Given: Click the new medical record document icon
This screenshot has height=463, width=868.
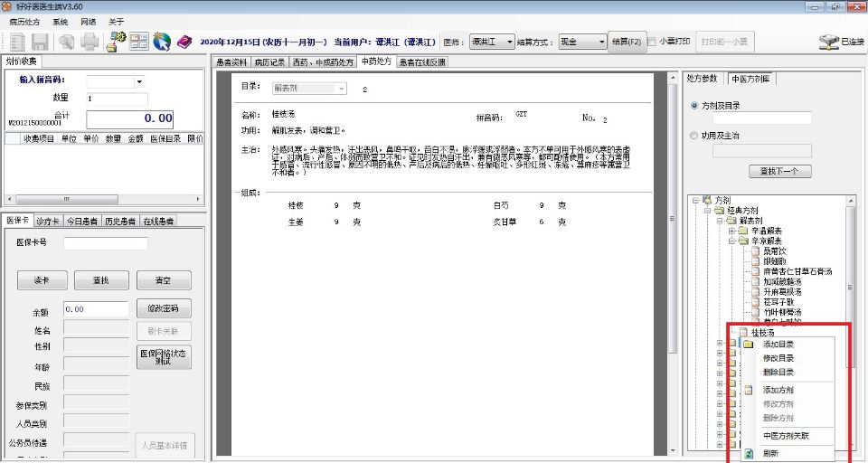Looking at the screenshot, I should point(18,43).
